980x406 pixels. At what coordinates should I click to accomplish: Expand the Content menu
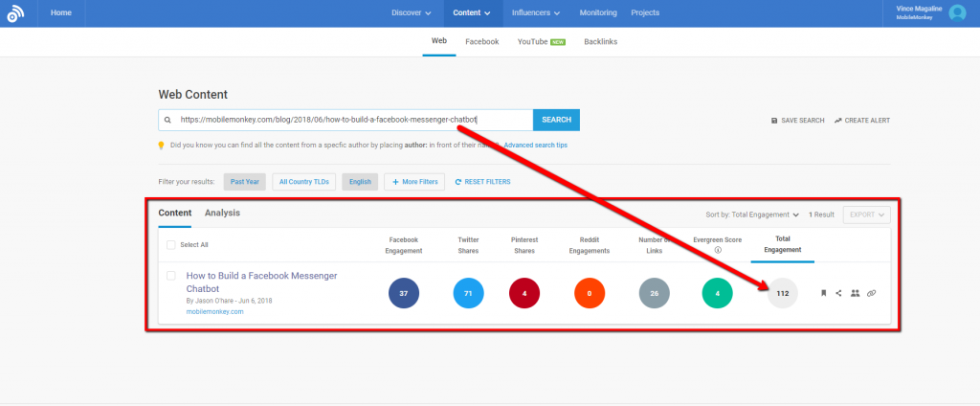coord(471,12)
